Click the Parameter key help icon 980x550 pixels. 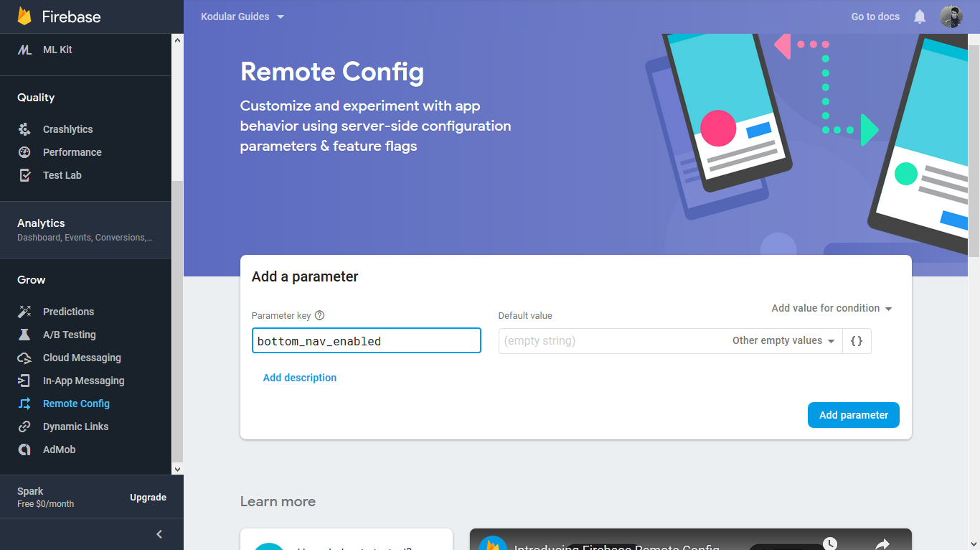click(320, 315)
